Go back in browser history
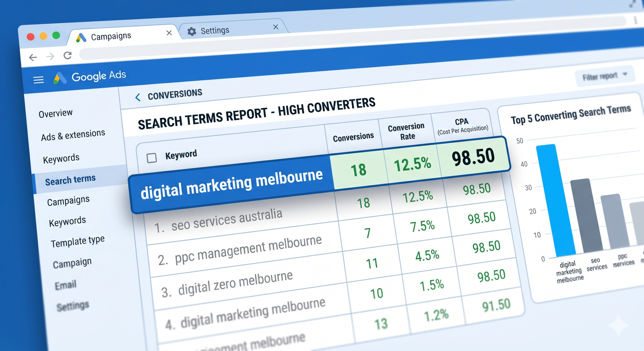 (x=33, y=57)
